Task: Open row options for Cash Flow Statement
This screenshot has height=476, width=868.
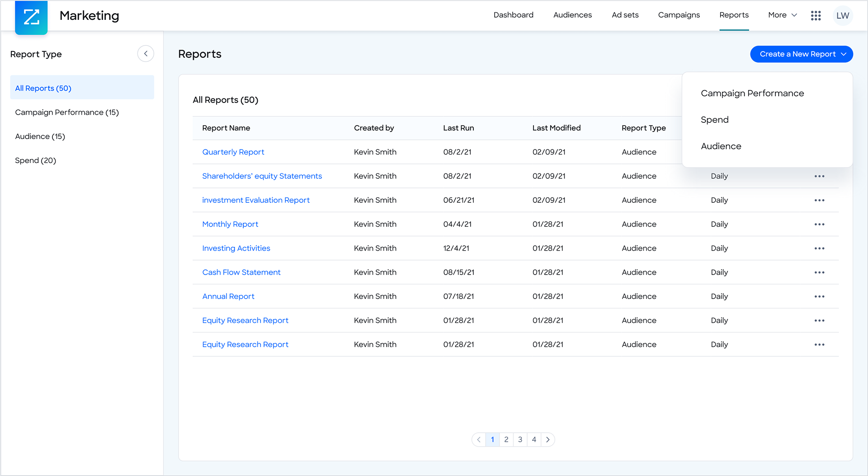Action: point(819,272)
